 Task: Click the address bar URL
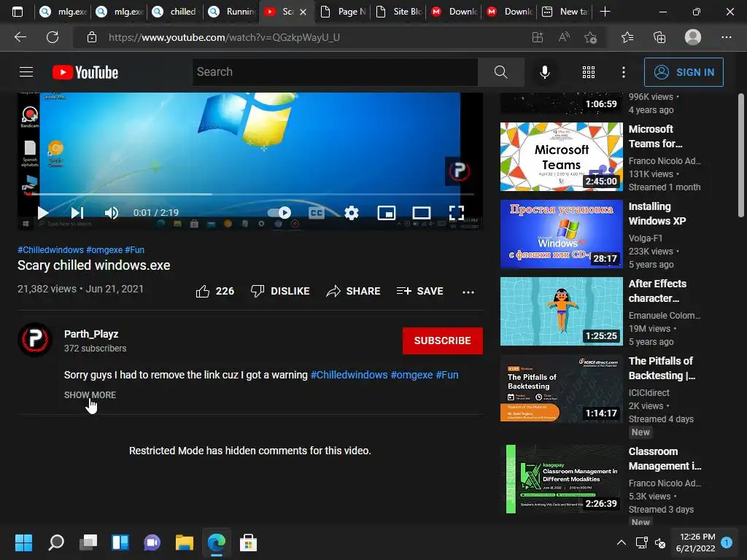(224, 37)
